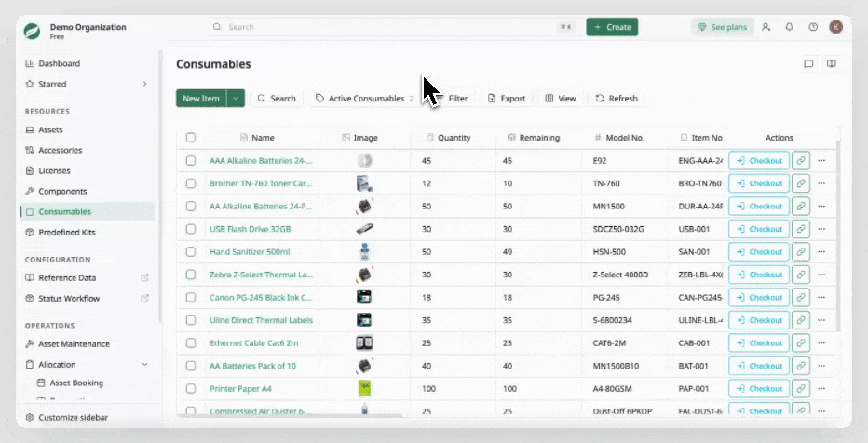
Task: Click link icon on AA Alkaline Batteries 24-P row
Action: click(x=800, y=207)
